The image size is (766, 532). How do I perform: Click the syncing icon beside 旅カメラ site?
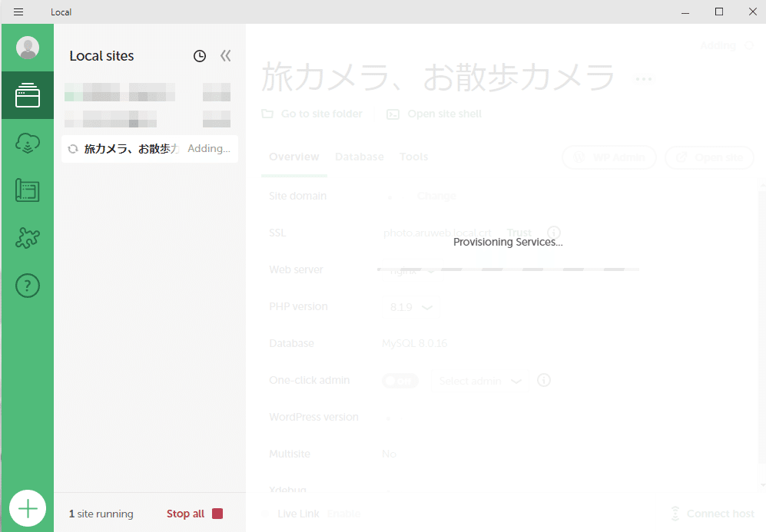73,149
